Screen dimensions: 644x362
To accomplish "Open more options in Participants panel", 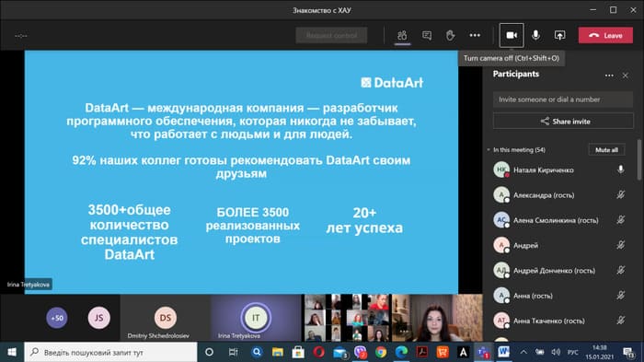I will [x=609, y=76].
